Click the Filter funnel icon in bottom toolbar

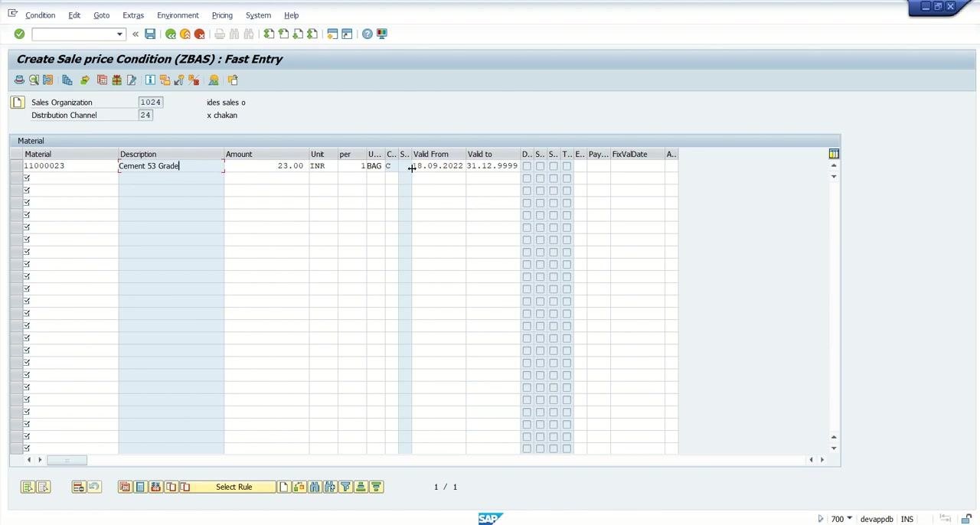click(x=345, y=487)
